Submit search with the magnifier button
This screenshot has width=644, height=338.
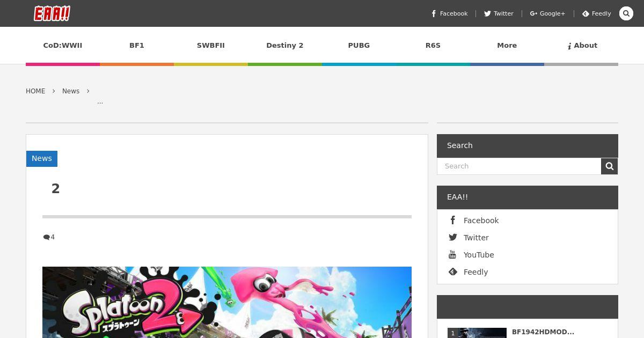tap(610, 166)
